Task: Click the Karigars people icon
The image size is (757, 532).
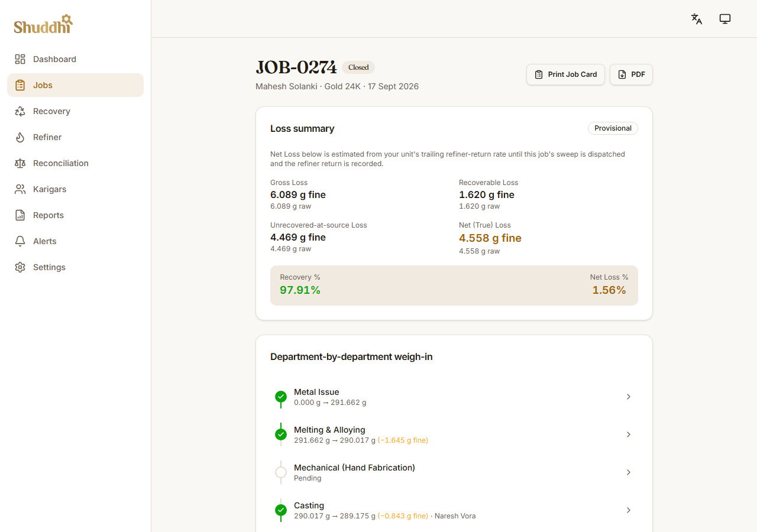Action: [x=20, y=189]
